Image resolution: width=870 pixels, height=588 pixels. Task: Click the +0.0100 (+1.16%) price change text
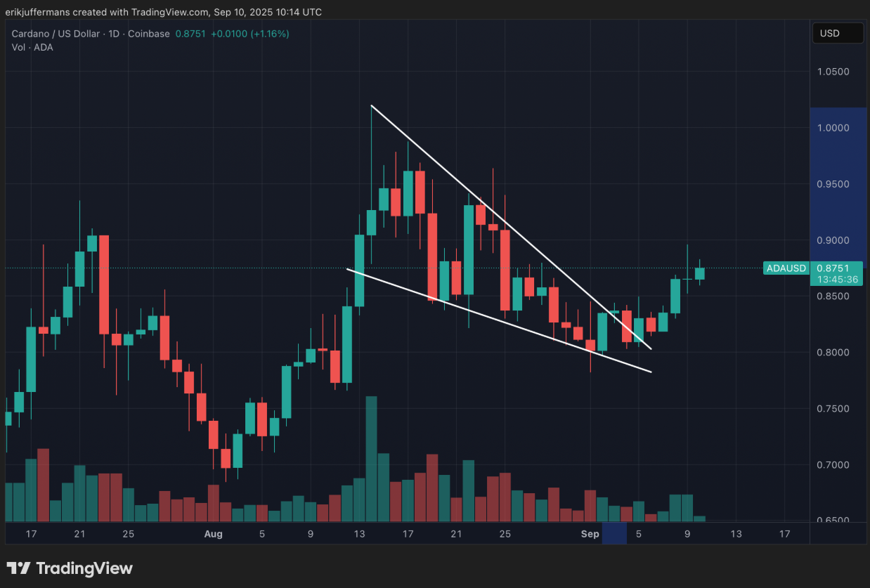pos(249,34)
